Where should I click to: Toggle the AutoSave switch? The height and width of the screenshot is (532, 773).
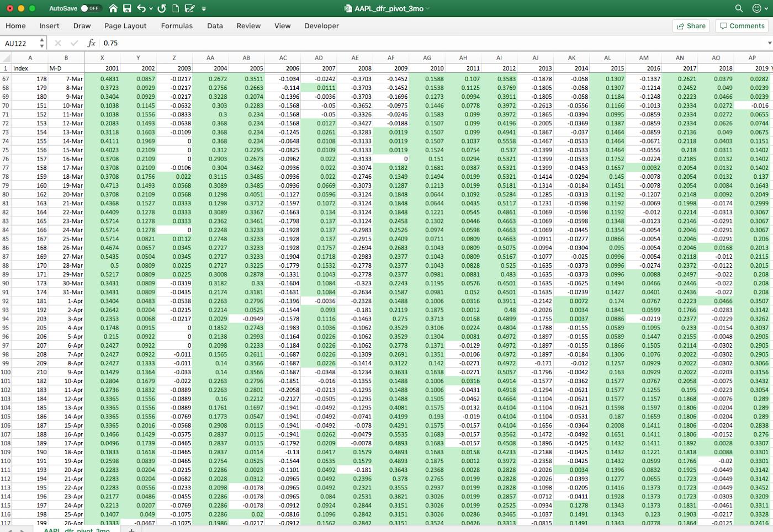pos(90,8)
